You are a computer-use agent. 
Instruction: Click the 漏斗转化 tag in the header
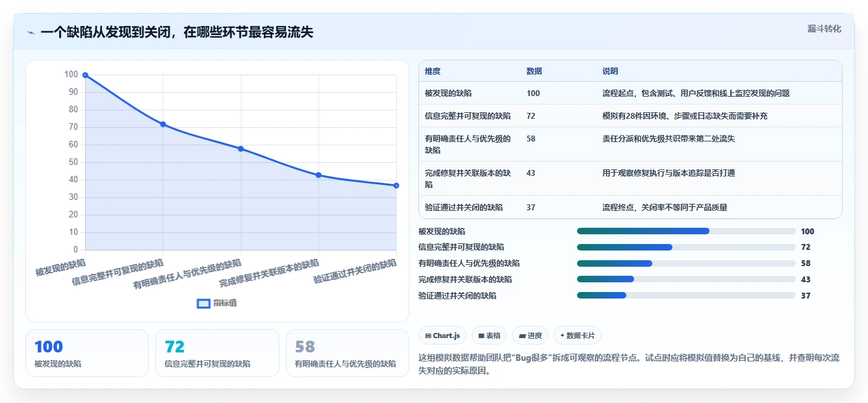tap(824, 29)
